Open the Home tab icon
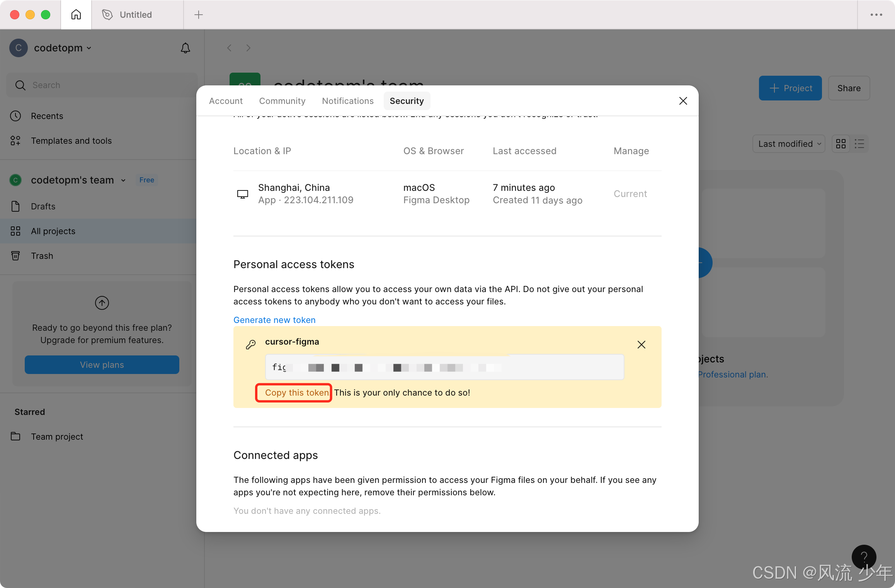The height and width of the screenshot is (588, 895). [76, 15]
